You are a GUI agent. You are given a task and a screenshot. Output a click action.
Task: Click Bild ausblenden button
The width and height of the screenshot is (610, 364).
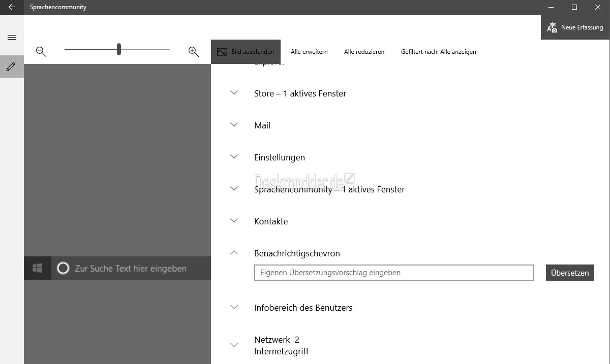click(x=246, y=52)
